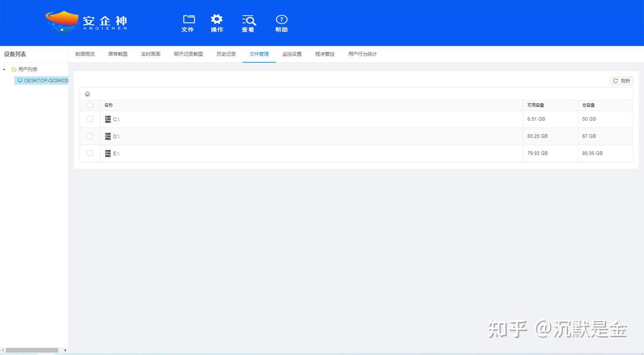
Task: Switch to the 聊天记录截图 tab
Action: [x=188, y=54]
